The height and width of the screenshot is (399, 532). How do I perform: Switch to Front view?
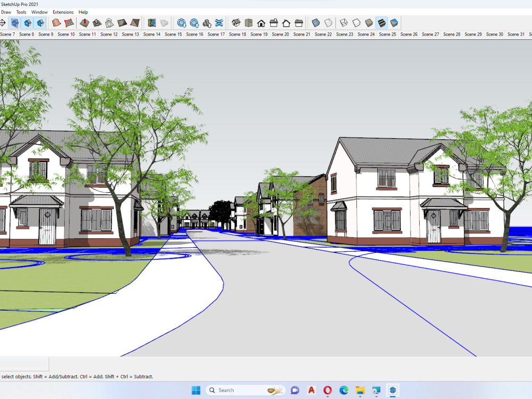tap(261, 23)
